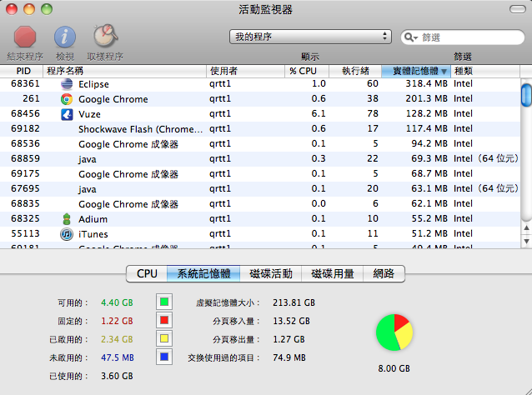The width and height of the screenshot is (532, 395).
Task: Select the Eclipse app icon in list
Action: tap(67, 83)
